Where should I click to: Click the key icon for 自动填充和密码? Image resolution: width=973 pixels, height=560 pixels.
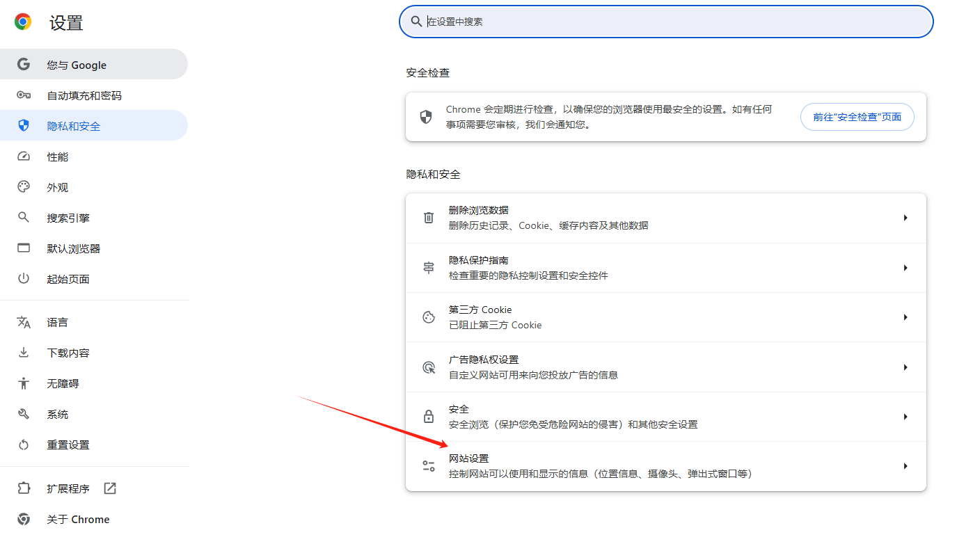pos(24,95)
